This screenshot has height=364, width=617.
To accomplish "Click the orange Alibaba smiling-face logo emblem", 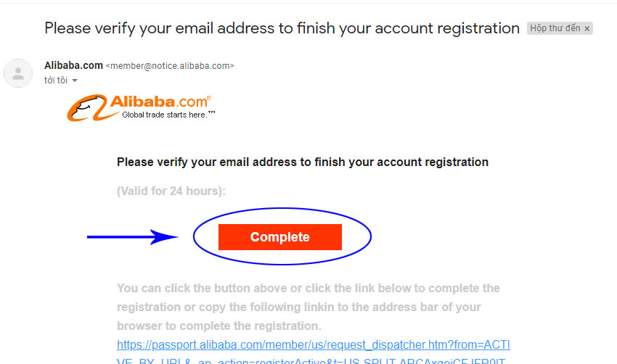I will click(87, 108).
